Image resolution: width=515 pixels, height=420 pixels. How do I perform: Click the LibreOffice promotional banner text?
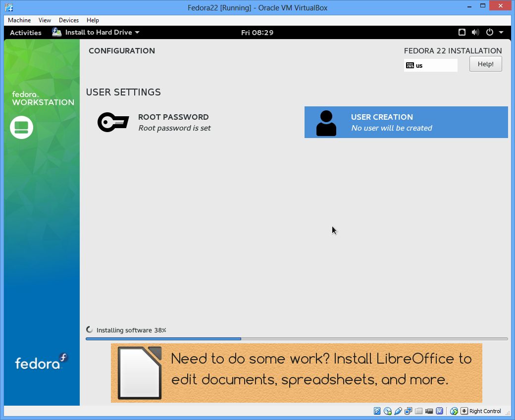(x=321, y=369)
